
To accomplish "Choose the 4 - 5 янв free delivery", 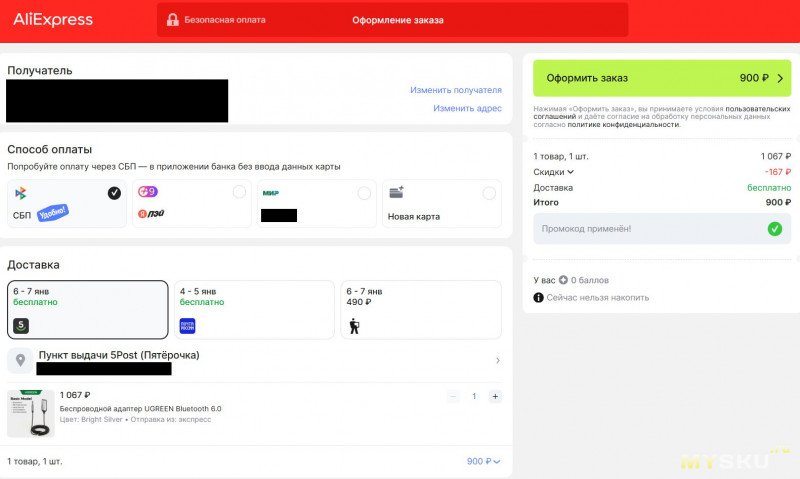I will click(254, 309).
